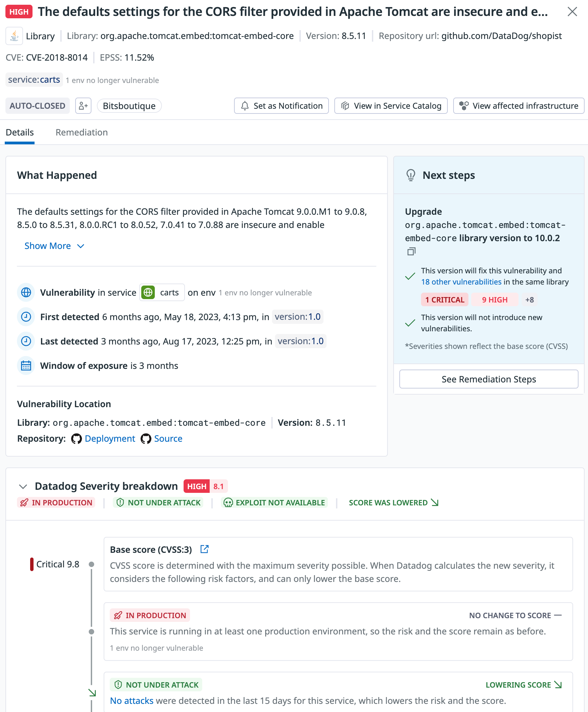Click Set as Notification button
Screen dimensions: 588x712
point(281,106)
